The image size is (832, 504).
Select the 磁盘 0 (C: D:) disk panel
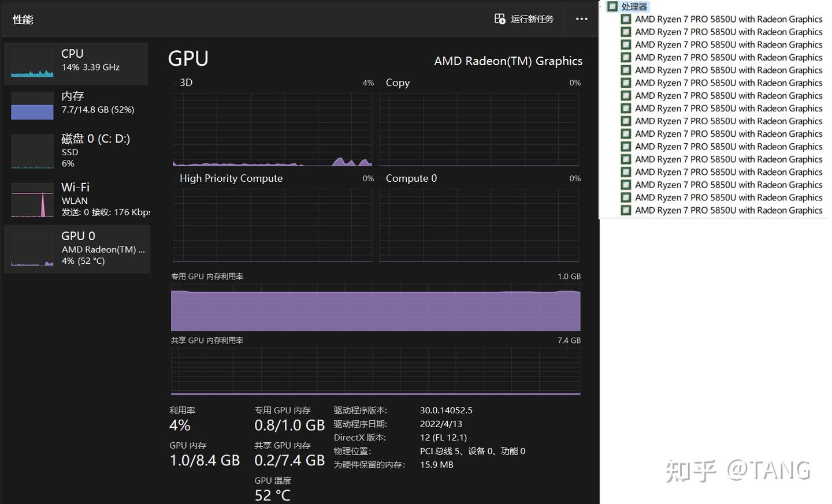coord(77,150)
